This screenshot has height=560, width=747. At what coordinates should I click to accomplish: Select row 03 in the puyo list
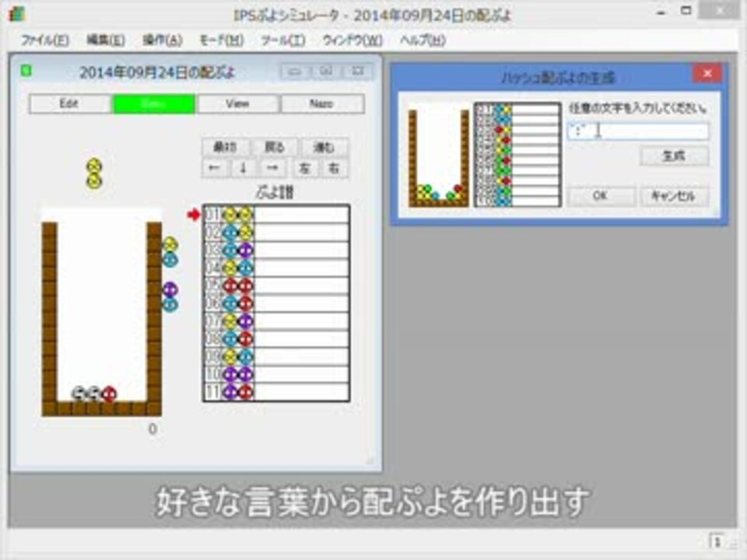click(x=276, y=250)
